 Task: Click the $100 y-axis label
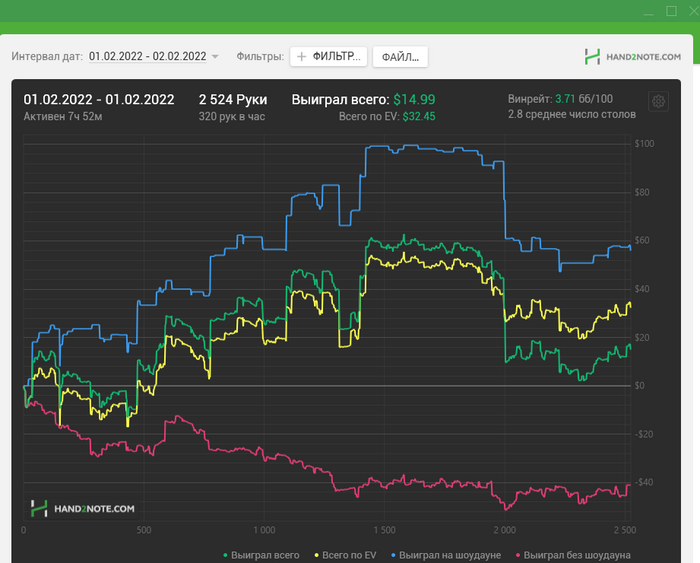pyautogui.click(x=644, y=143)
